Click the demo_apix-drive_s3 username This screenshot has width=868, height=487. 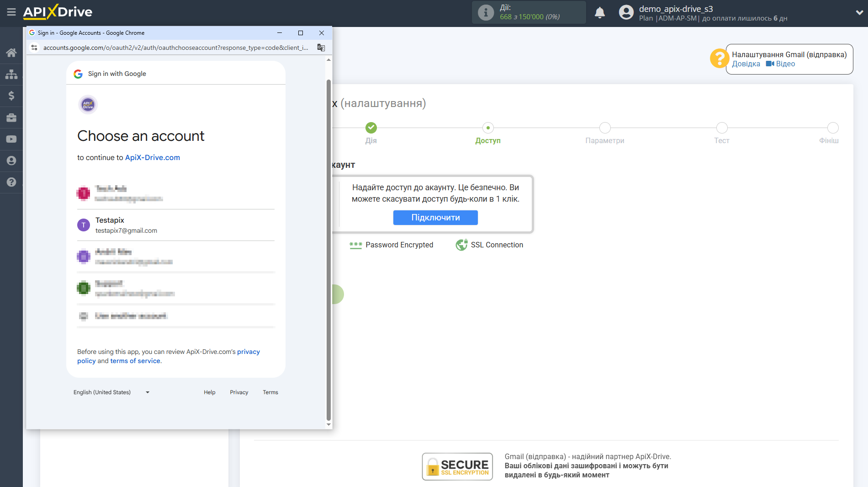point(676,9)
